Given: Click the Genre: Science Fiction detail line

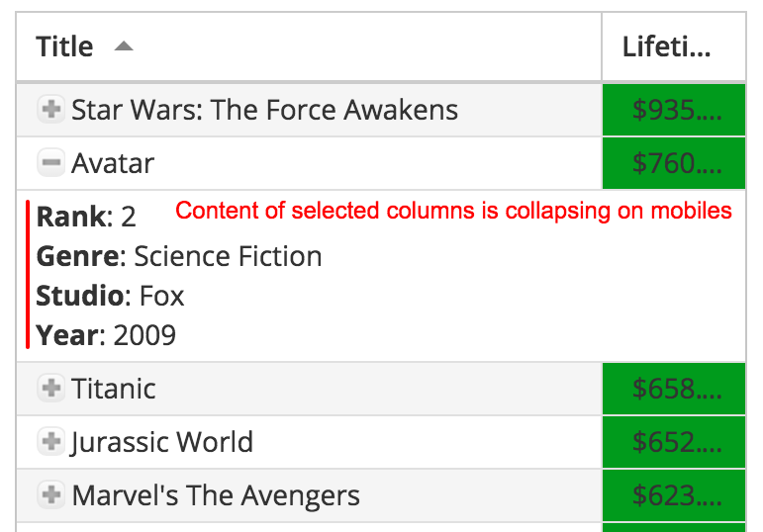Looking at the screenshot, I should click(179, 256).
